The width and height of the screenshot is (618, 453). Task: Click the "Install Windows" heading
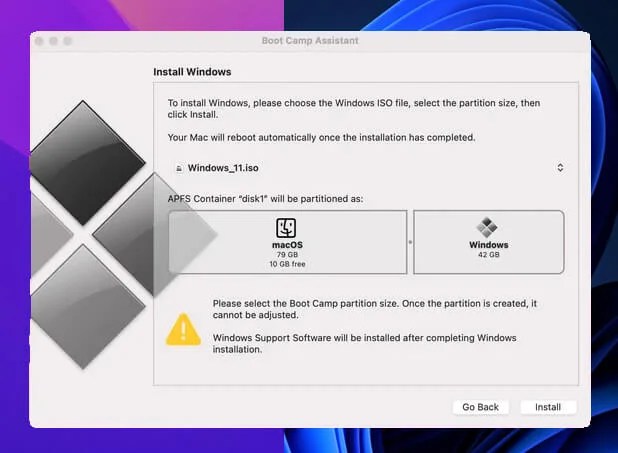[192, 72]
